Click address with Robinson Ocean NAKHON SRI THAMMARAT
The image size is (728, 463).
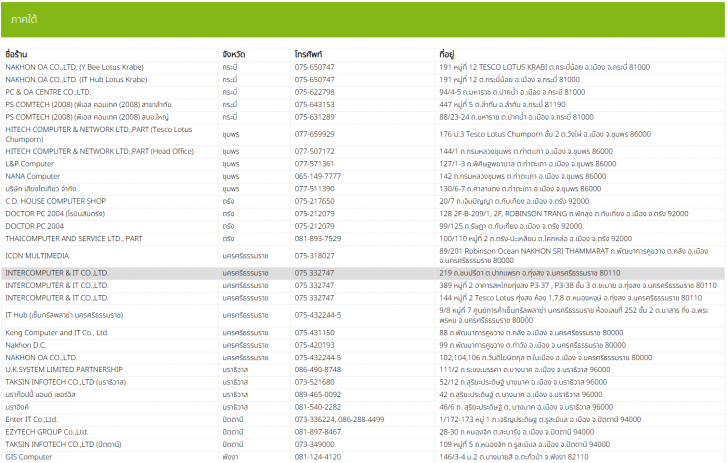click(574, 256)
